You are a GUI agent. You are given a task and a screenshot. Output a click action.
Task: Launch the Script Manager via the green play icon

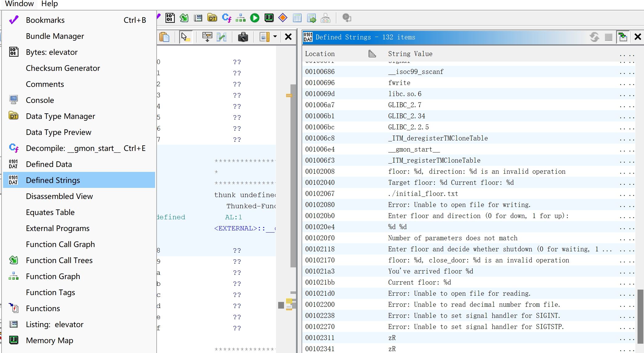(x=255, y=18)
